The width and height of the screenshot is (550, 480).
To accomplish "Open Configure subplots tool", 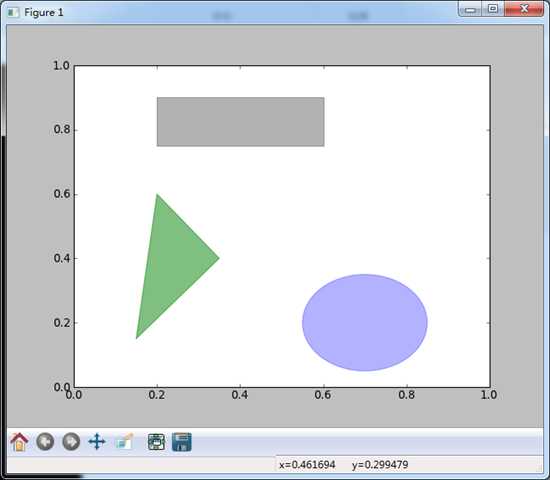I will (x=156, y=441).
